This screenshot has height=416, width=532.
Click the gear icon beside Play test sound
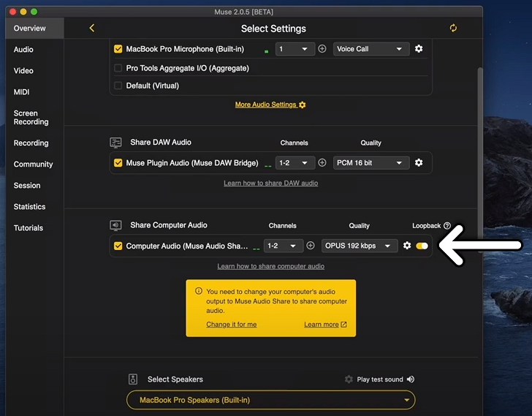click(x=349, y=379)
